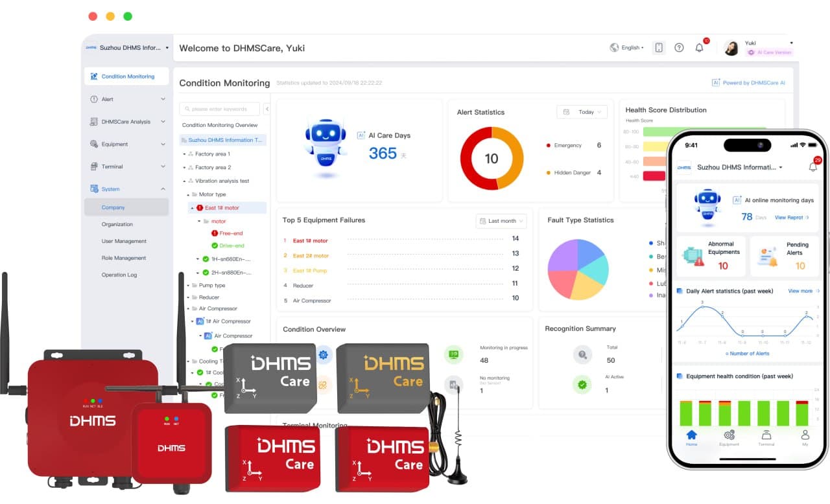
Task: Open the Yuki user menu arrow
Action: tap(792, 43)
